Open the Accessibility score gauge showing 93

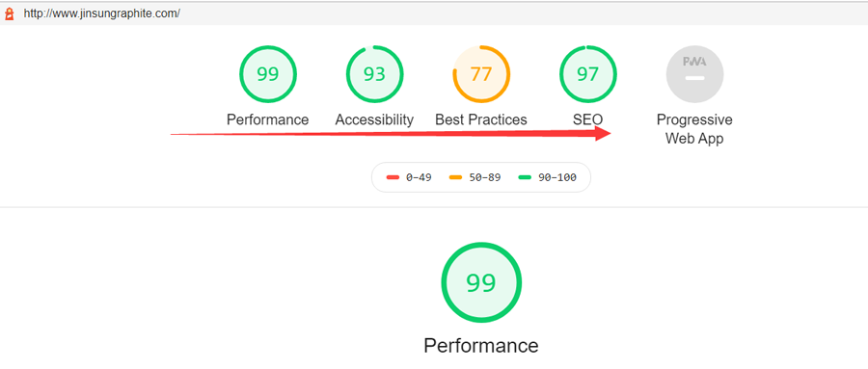(375, 74)
